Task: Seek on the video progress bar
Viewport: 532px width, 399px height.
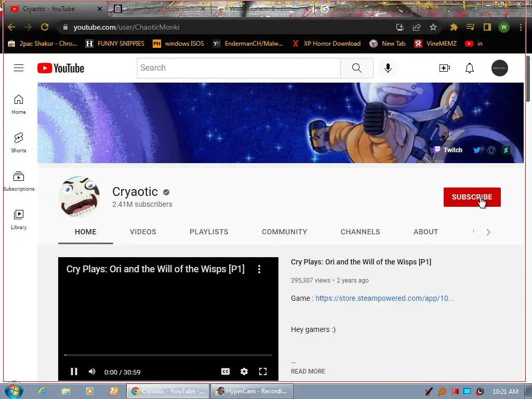Action: tap(168, 355)
